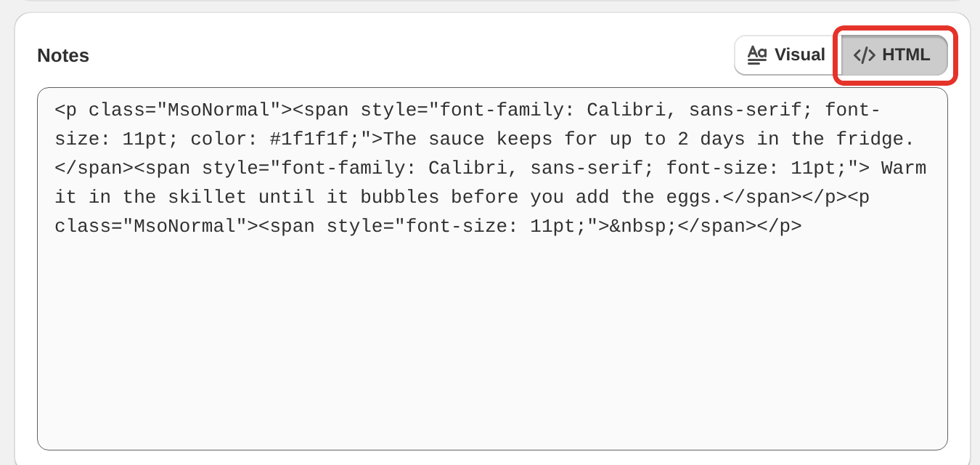Switch to the Visual editor tab
The height and width of the screenshot is (465, 980).
pos(787,55)
